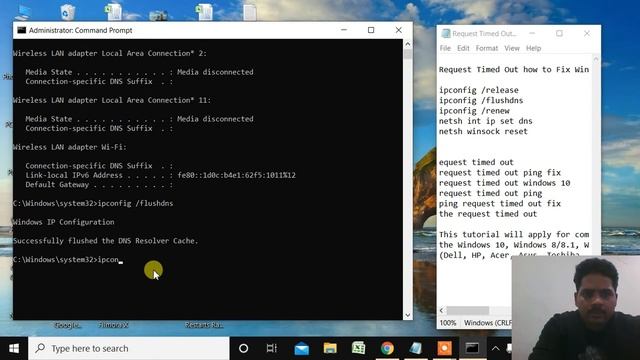
Task: Click Notepad vertical scroll up arrow
Action: point(596,59)
